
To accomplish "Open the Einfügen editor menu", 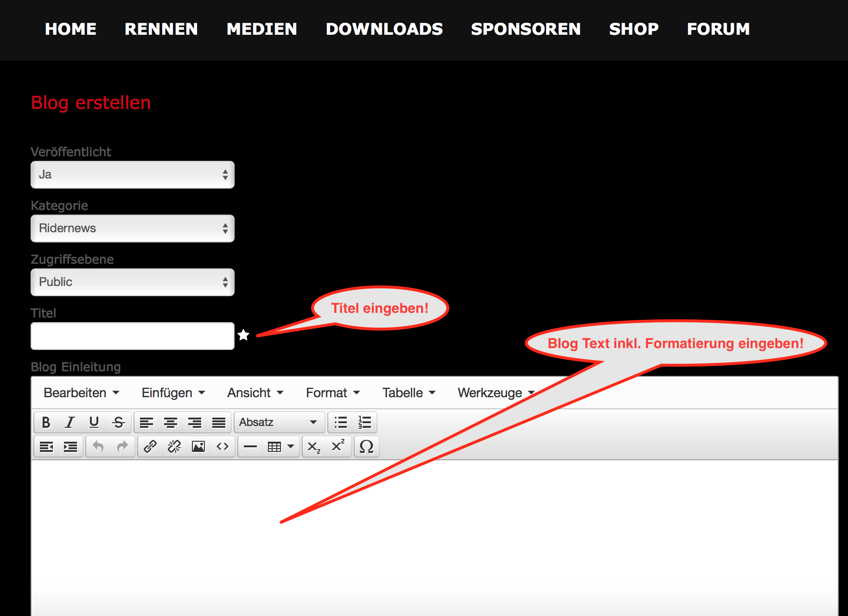I will [x=173, y=393].
